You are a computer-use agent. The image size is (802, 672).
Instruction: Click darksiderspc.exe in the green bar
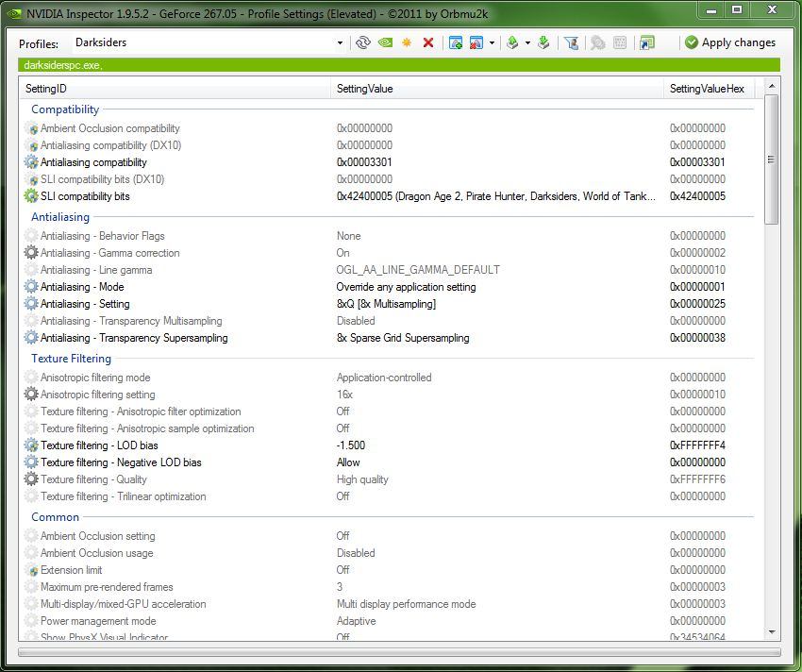coord(63,65)
